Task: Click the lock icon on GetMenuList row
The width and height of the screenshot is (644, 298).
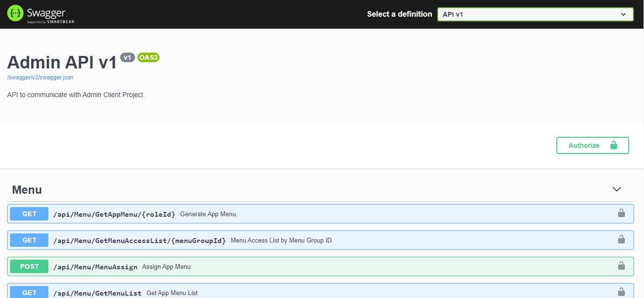Action: (x=621, y=292)
